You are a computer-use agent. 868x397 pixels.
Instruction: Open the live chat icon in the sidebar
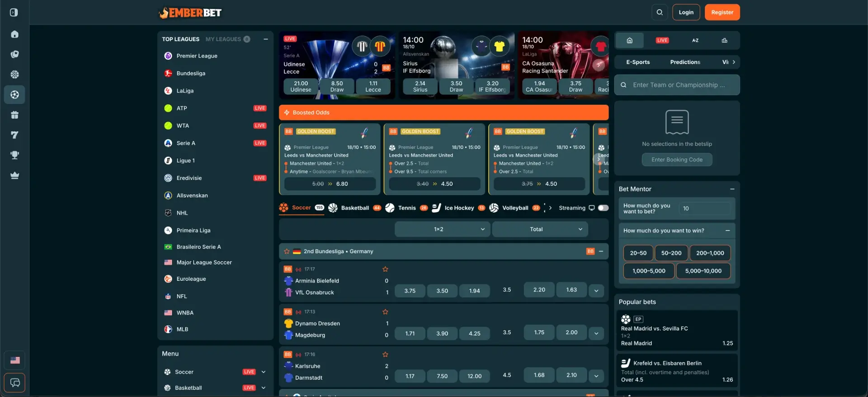point(14,383)
